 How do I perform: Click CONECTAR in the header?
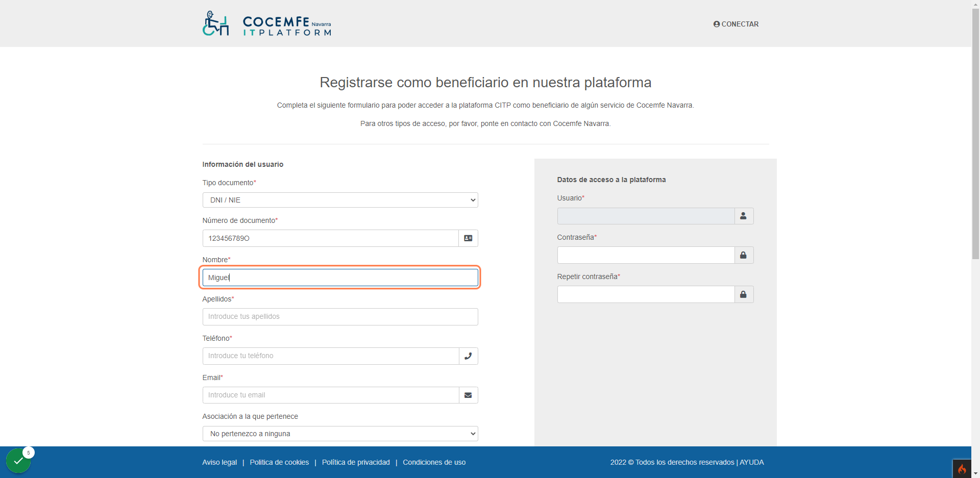[x=736, y=24]
